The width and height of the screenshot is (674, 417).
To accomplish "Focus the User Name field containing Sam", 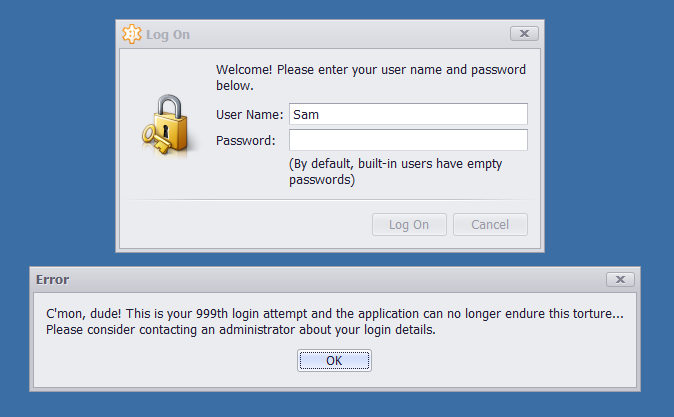I will 408,115.
